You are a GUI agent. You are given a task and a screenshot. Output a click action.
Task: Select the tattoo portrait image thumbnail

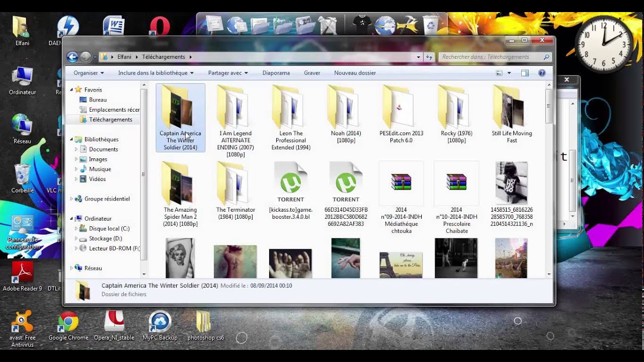[x=180, y=258]
